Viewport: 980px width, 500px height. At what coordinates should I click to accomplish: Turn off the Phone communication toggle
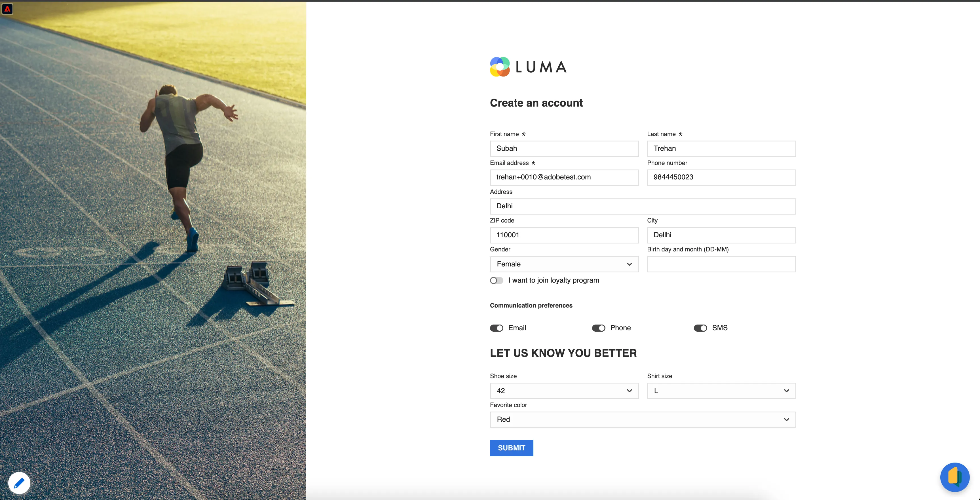pos(598,328)
